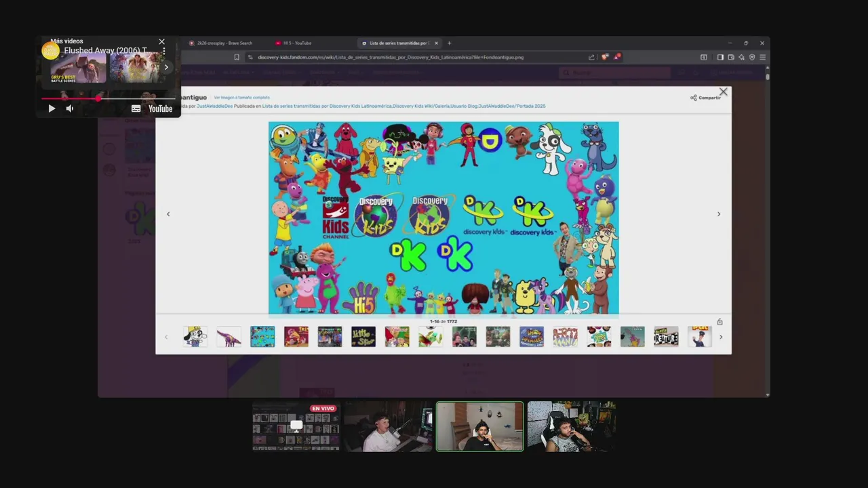The width and height of the screenshot is (868, 488).
Task: Close the Más videos overlay
Action: point(161,41)
